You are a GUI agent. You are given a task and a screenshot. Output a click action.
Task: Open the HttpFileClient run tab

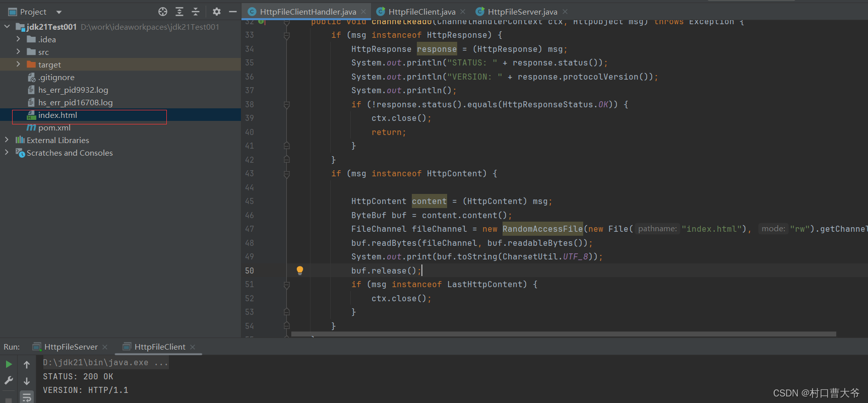point(160,347)
